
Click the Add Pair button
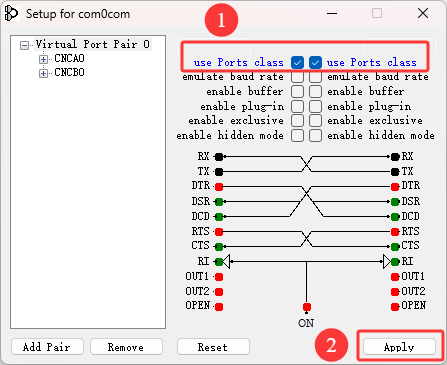coord(47,347)
